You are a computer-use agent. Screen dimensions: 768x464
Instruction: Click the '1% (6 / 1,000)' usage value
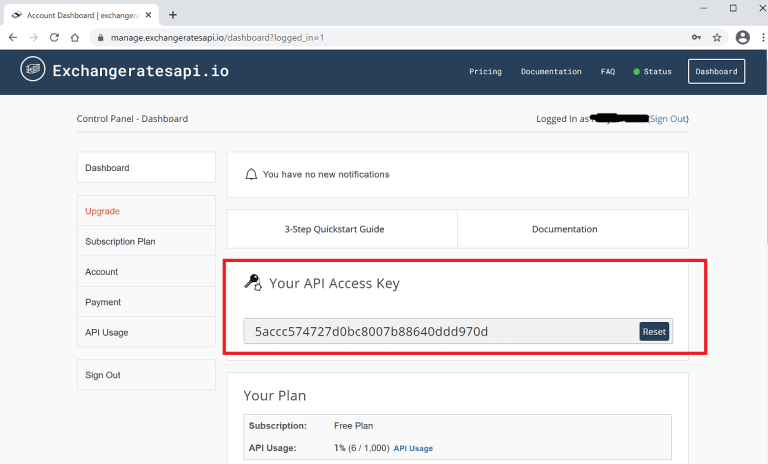click(361, 448)
